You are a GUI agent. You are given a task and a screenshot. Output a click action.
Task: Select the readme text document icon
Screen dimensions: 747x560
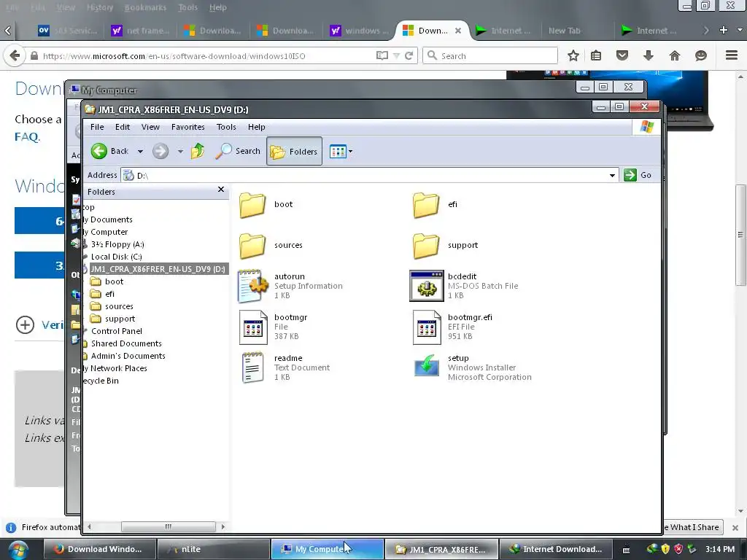pos(253,367)
